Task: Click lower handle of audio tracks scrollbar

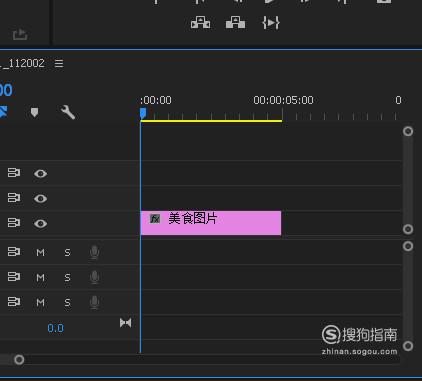Action: [x=408, y=346]
